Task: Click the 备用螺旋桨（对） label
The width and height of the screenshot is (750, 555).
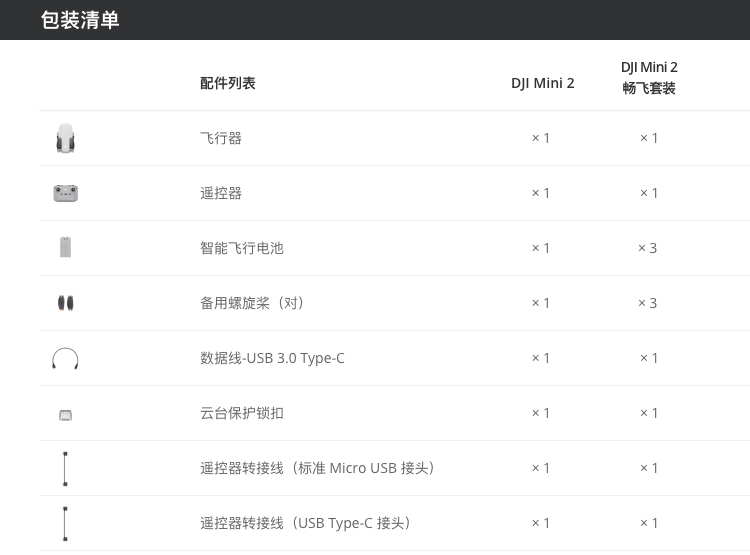Action: 252,303
